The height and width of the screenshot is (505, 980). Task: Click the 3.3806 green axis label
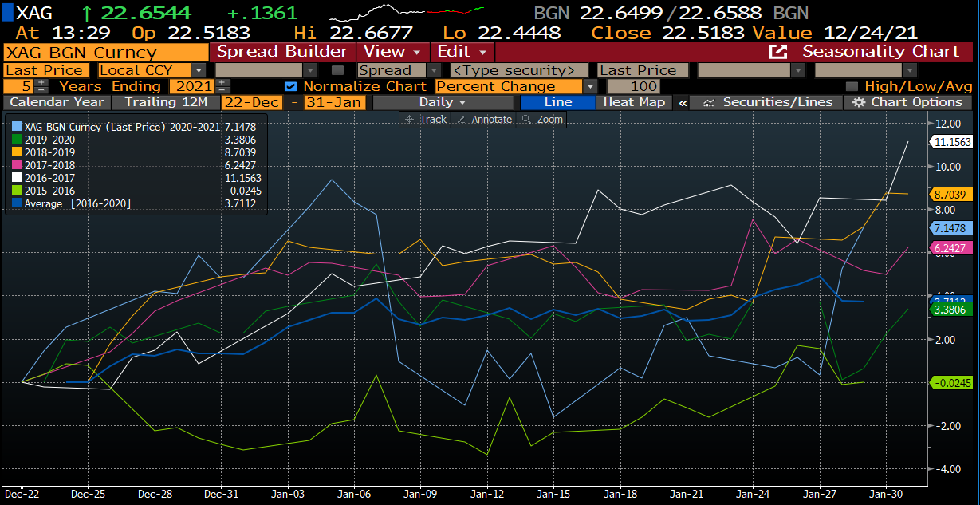953,310
